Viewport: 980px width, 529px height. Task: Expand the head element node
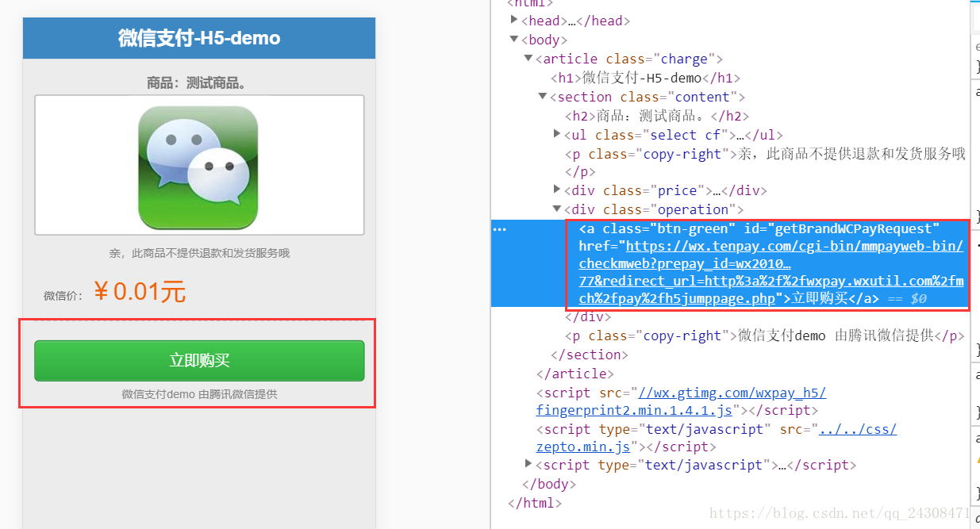pos(514,21)
